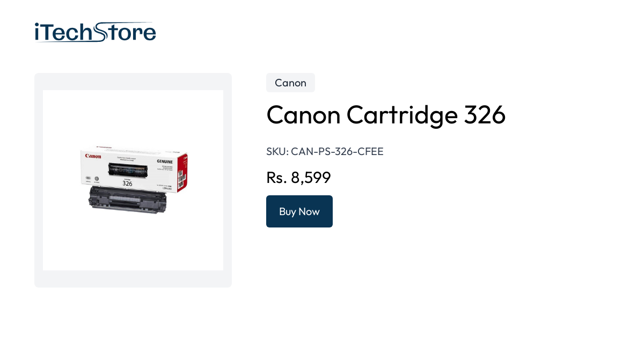
Task: Select the Canon Cartridge 326 heading
Action: pyautogui.click(x=386, y=115)
